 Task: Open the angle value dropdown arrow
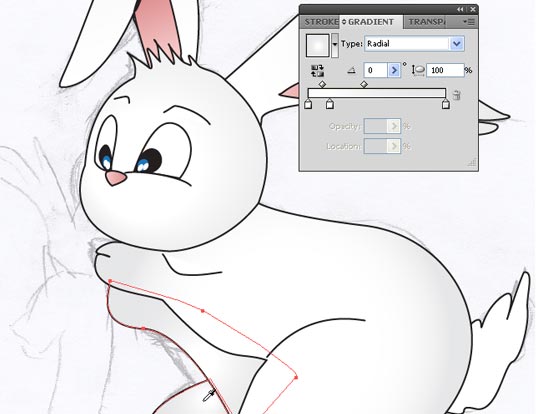click(394, 70)
